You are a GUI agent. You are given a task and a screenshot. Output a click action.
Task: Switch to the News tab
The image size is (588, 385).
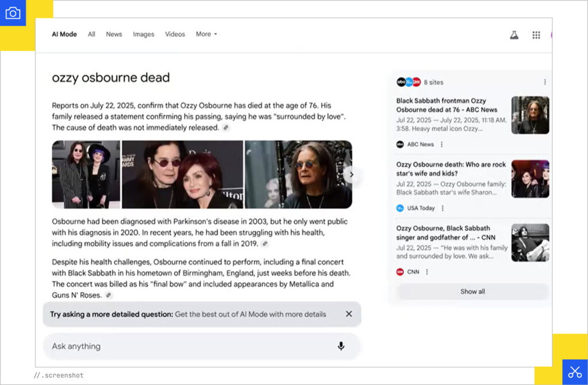pos(114,34)
